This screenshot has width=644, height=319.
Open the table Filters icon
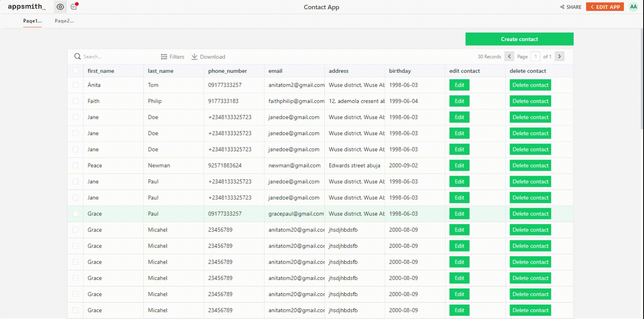[164, 57]
